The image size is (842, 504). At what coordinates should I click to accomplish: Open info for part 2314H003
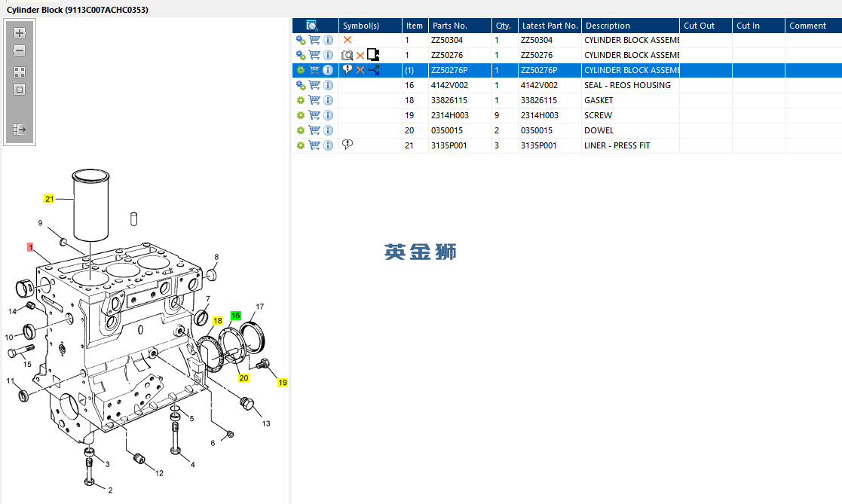pos(328,115)
